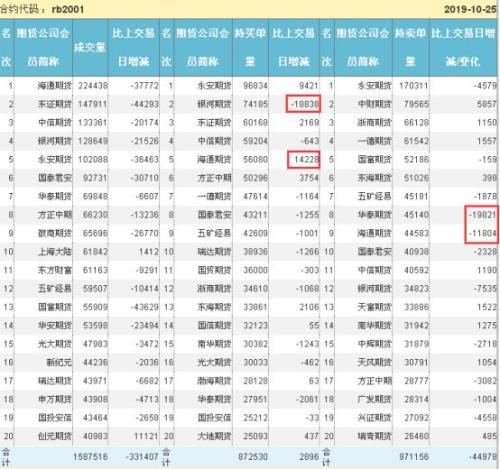
Task: Click the 持买单量 column header
Action: point(250,47)
